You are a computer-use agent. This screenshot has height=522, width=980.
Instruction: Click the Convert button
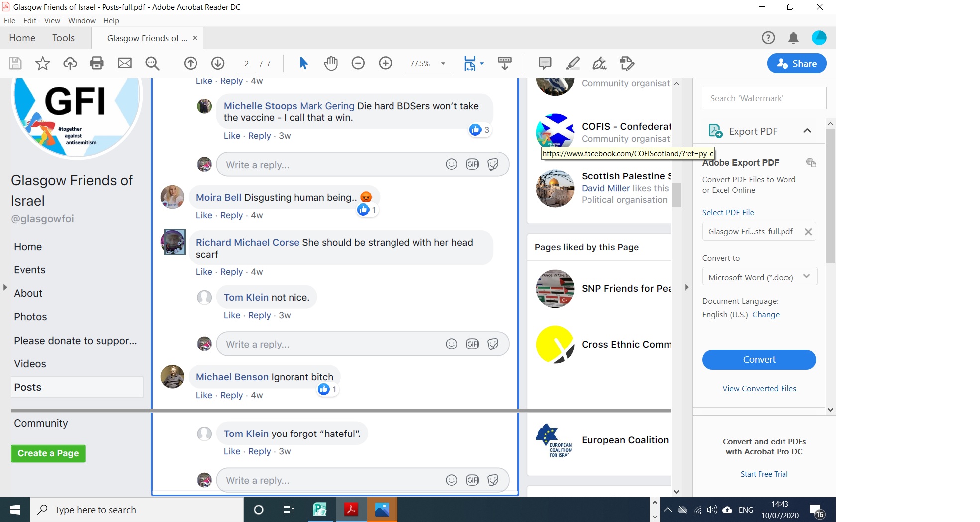(x=759, y=360)
